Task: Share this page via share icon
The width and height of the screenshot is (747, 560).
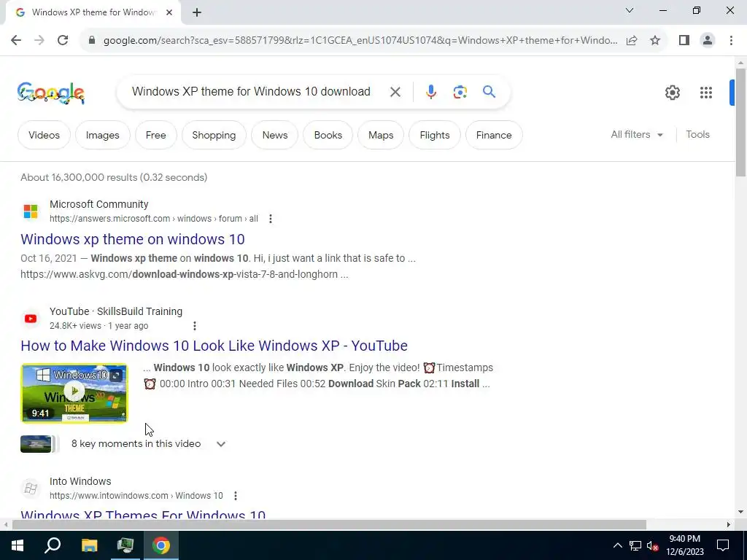Action: [x=632, y=40]
